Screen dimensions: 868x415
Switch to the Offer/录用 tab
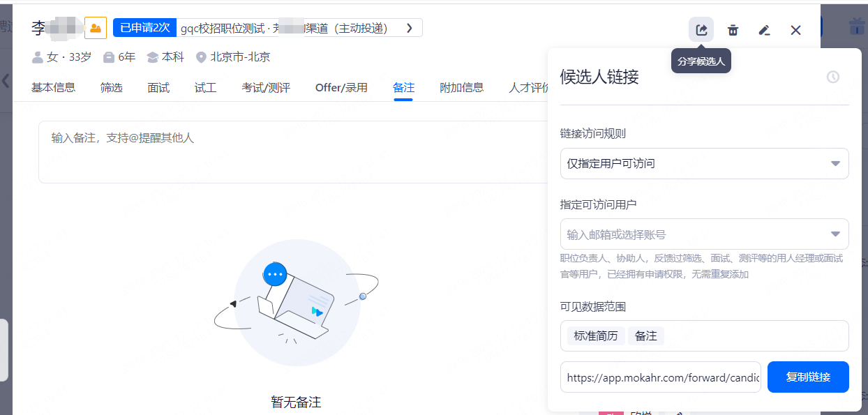(341, 87)
